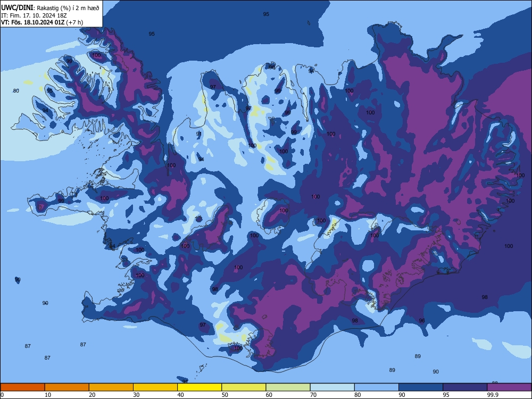Select the 30–40 golden legend swatch
The width and height of the screenshot is (532, 399).
[155, 387]
